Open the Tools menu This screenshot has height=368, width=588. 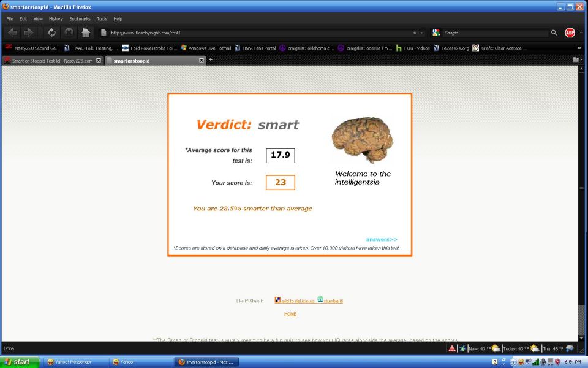(x=102, y=19)
